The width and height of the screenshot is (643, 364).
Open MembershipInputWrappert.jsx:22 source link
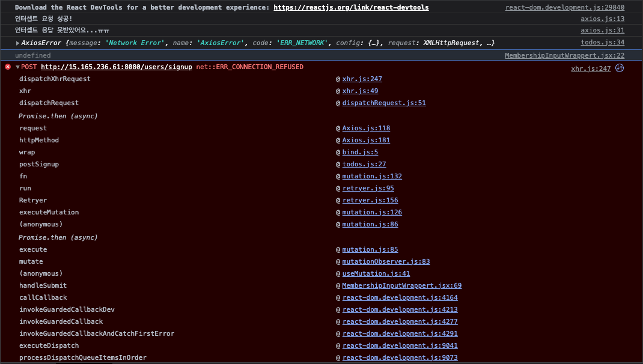click(565, 55)
